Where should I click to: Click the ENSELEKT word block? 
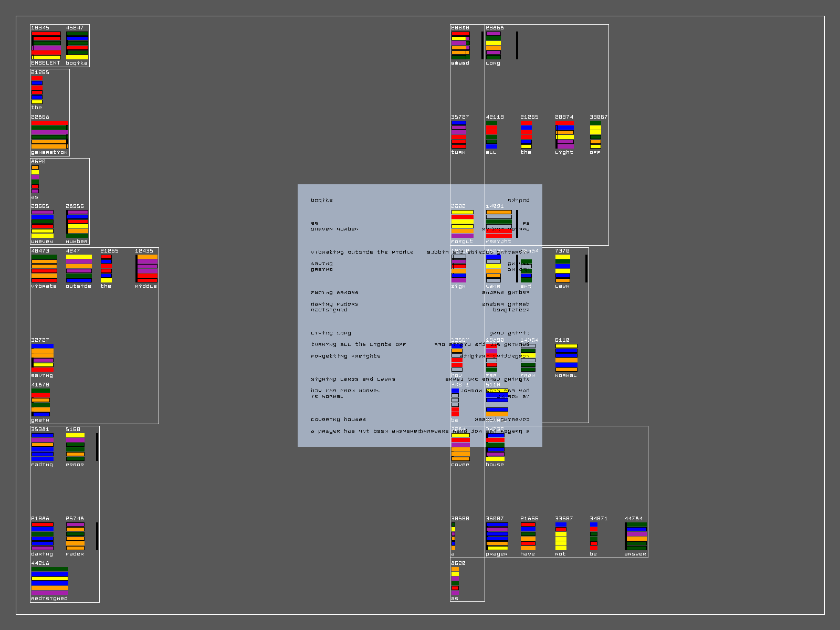coord(46,46)
